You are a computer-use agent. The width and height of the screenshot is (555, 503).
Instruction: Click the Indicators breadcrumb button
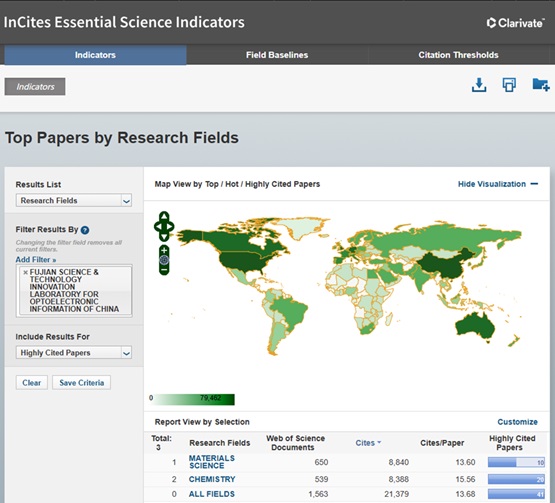point(35,87)
